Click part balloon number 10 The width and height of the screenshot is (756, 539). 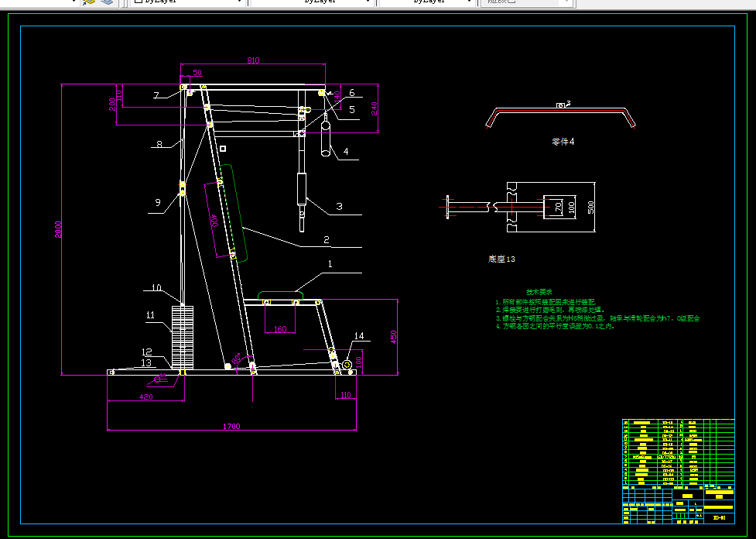pyautogui.click(x=156, y=288)
